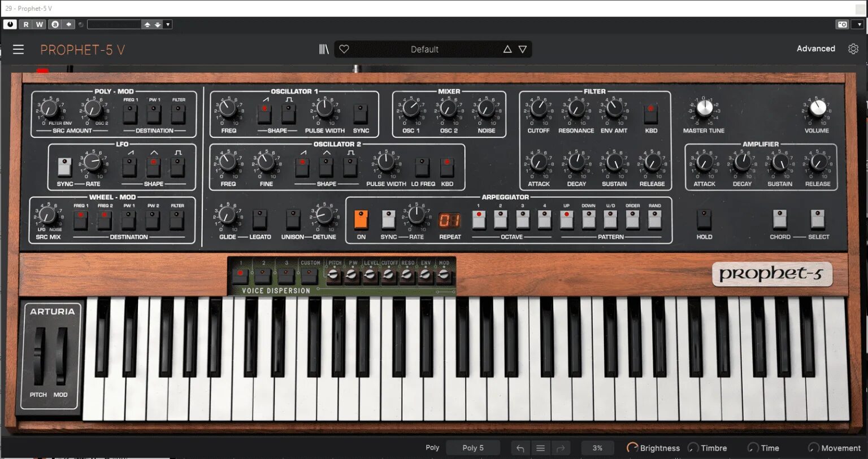
Task: Select voice dispersion CUSTOM button
Action: coord(309,275)
